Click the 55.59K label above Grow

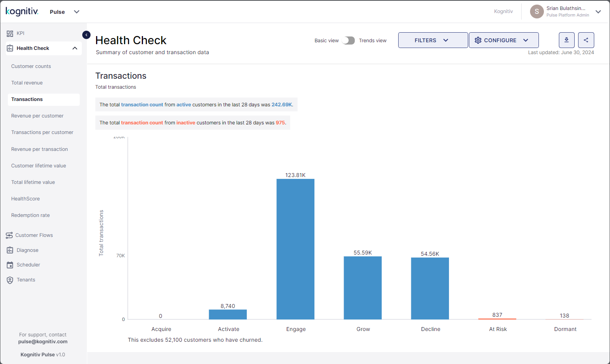tap(363, 253)
